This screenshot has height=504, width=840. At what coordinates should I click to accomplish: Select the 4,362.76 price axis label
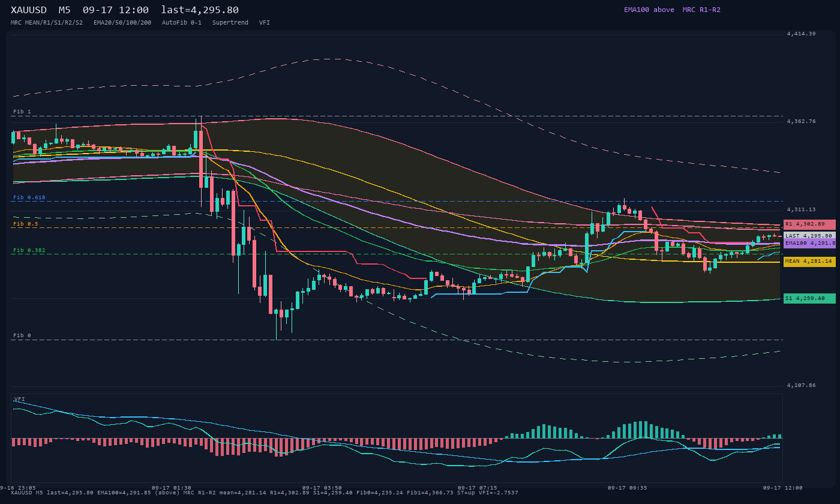[801, 121]
